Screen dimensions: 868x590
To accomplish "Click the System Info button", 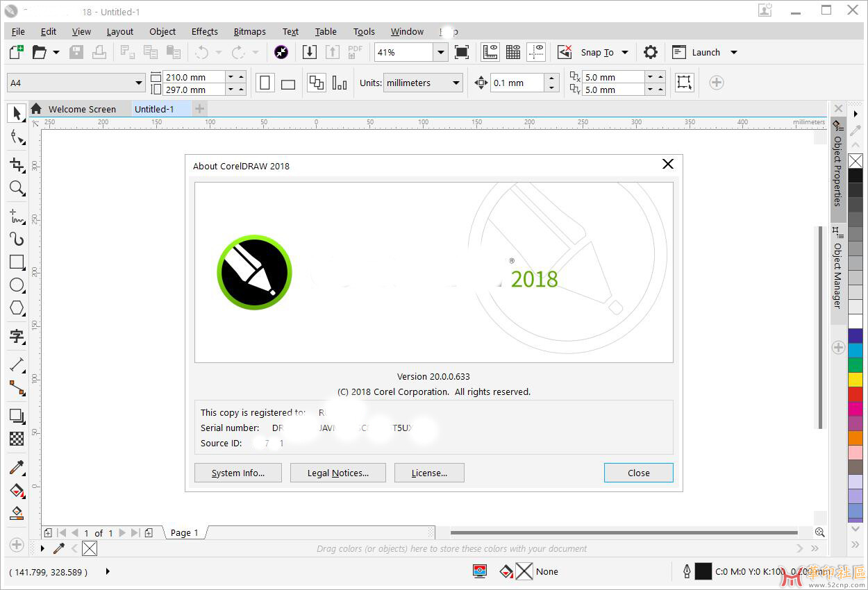I will [x=238, y=473].
